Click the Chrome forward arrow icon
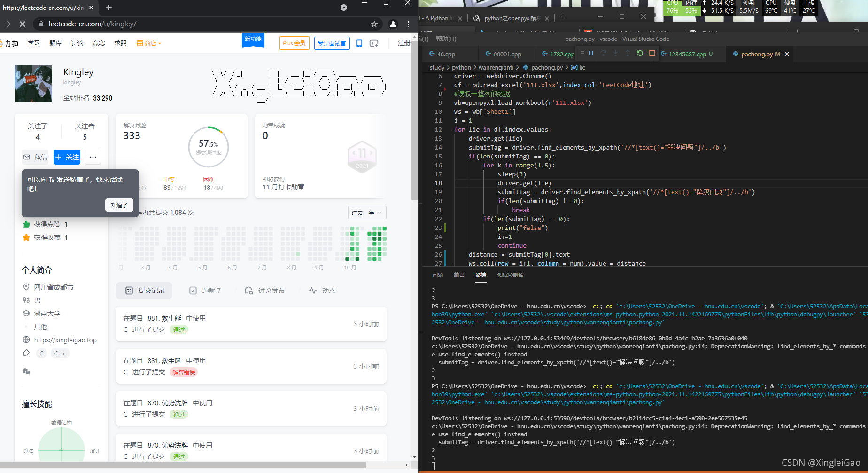The height and width of the screenshot is (473, 868). tap(8, 24)
